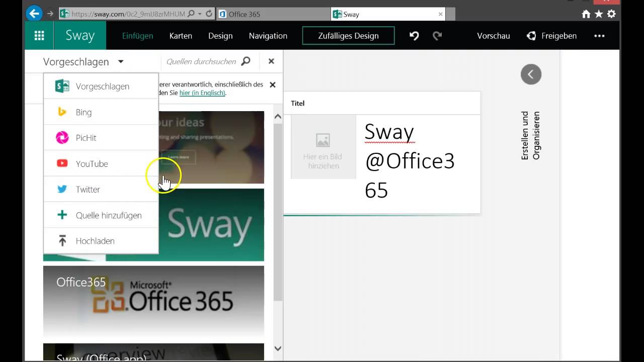Choose Twitter as content source
Screen dimensions: 644x362
point(101,190)
